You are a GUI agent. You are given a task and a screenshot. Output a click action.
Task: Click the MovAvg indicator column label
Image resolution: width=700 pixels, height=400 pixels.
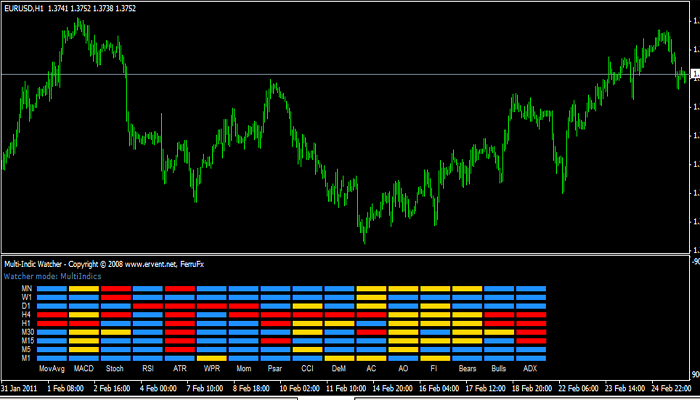pos(52,369)
